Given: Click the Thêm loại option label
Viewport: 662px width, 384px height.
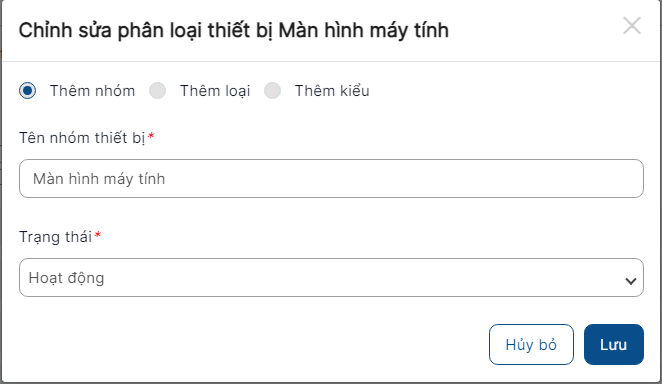Looking at the screenshot, I should (x=215, y=91).
